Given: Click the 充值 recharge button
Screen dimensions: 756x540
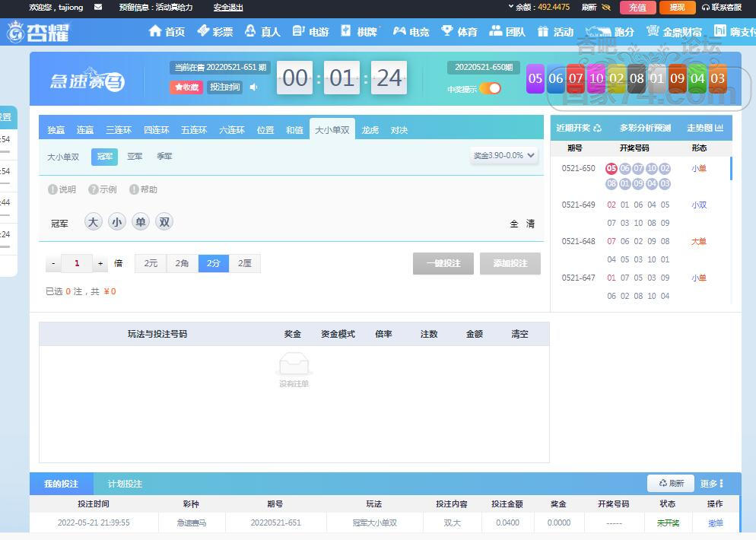Looking at the screenshot, I should [637, 8].
